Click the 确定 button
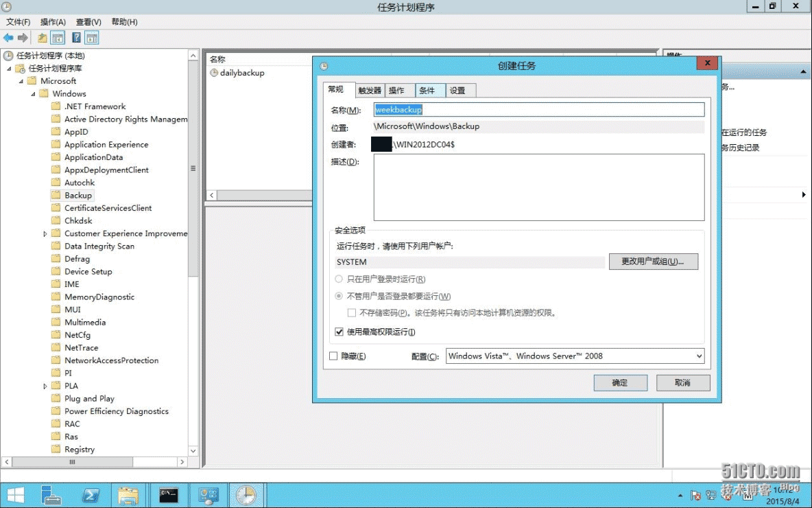The image size is (812, 508). [620, 382]
